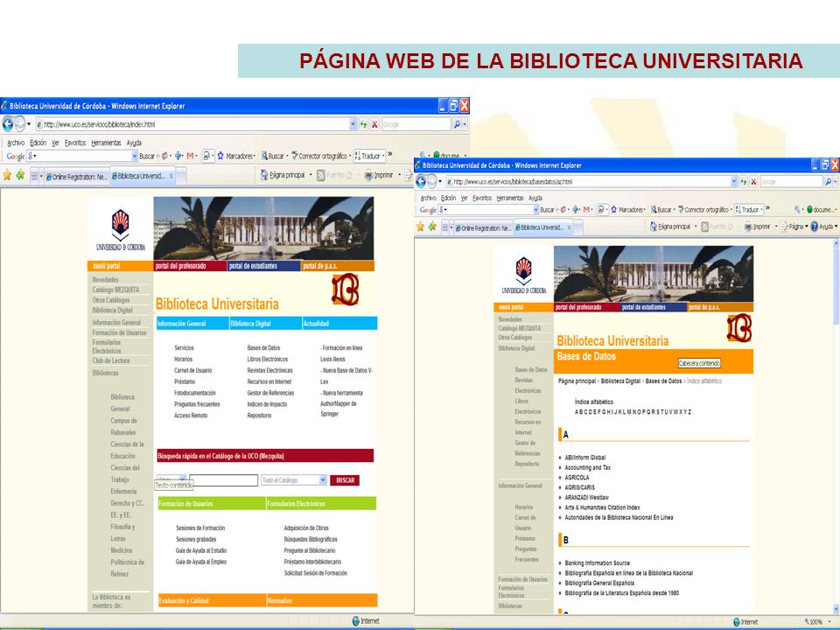
Task: Click Página principal home icon in left window
Action: [x=263, y=175]
